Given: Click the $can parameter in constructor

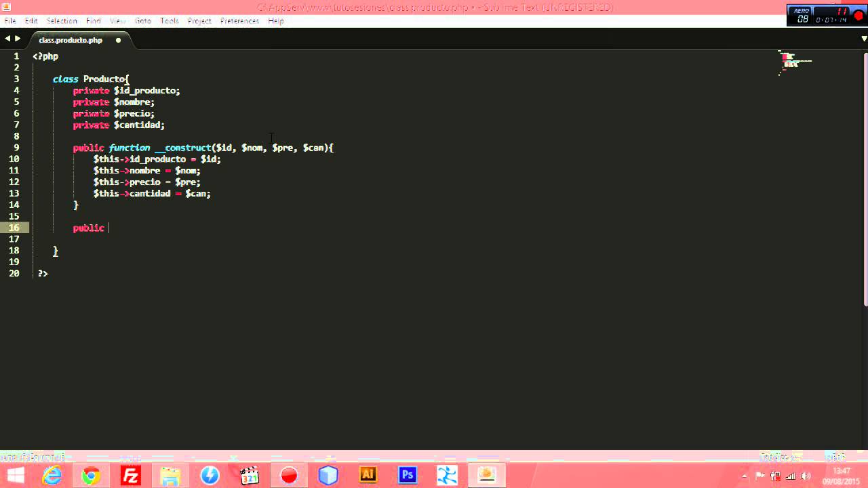Looking at the screenshot, I should pos(313,148).
